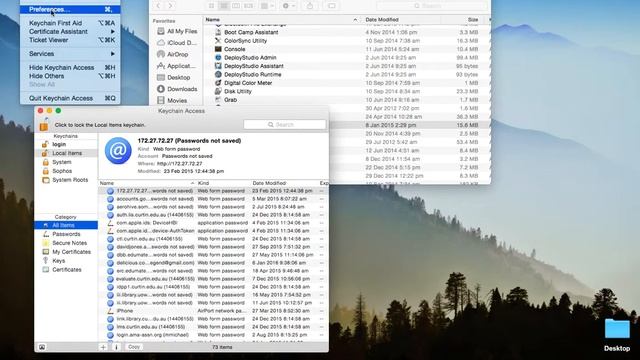The height and width of the screenshot is (360, 640).
Task: Select the iPhone AirPort network password row
Action: tap(213, 311)
